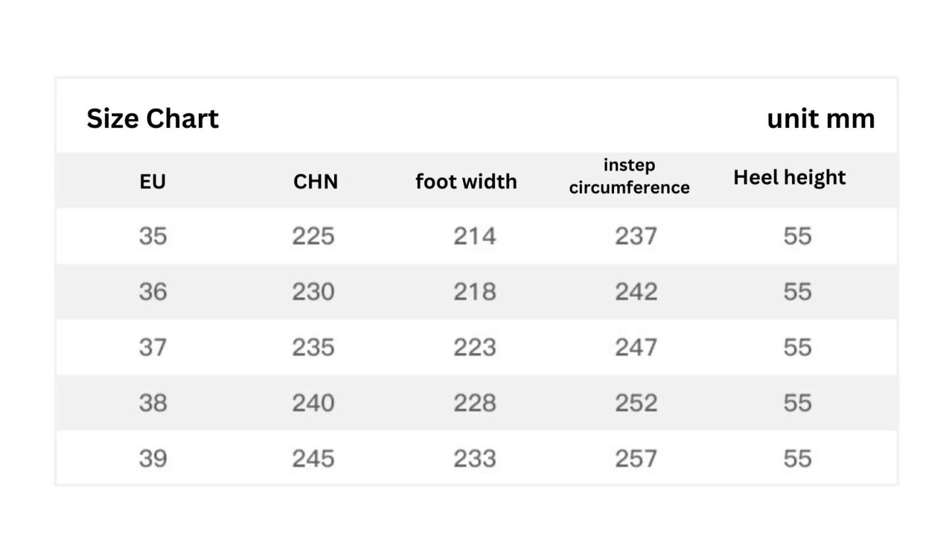Click foot width value 228
The height and width of the screenshot is (560, 952).
tap(474, 403)
